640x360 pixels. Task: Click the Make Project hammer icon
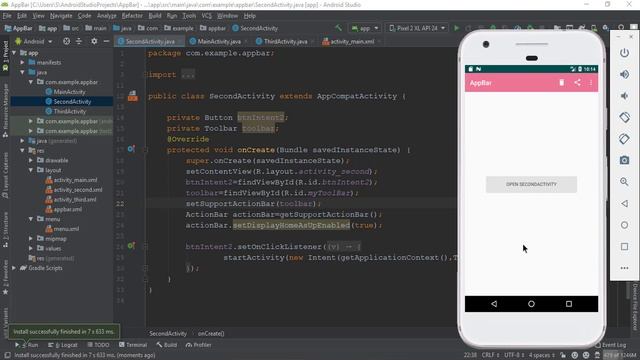(x=338, y=28)
